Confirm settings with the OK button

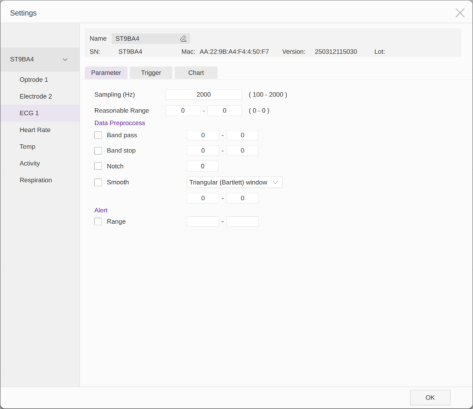[430, 397]
